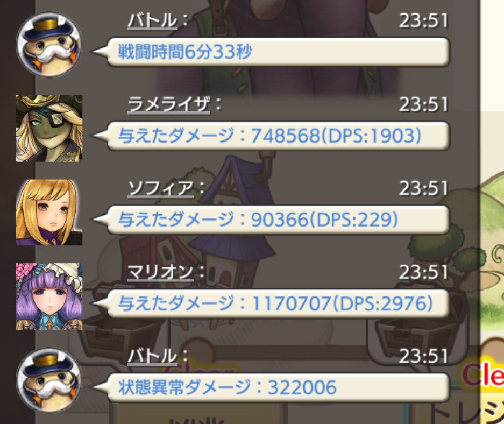Image resolution: width=504 pixels, height=424 pixels.
Task: Select the 状態異常ダメージ 322006 message bubble
Action: (271, 387)
